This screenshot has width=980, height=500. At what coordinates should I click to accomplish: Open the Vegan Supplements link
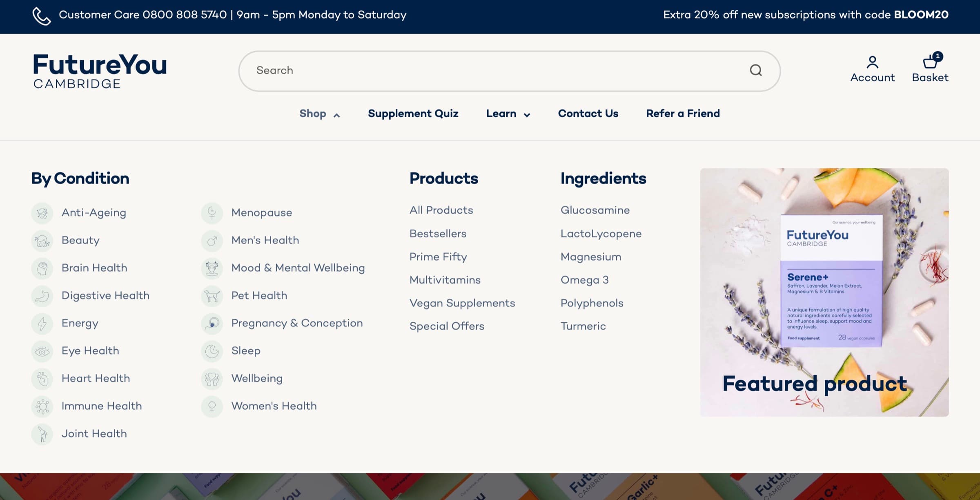[462, 304]
